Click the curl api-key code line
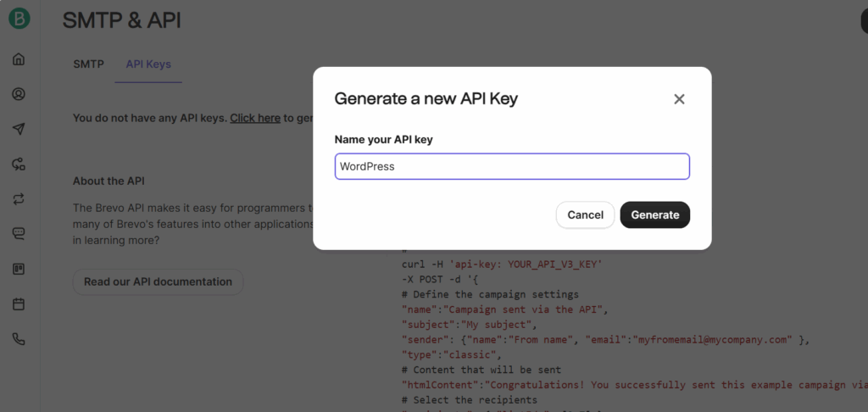This screenshot has width=868, height=412. (502, 264)
